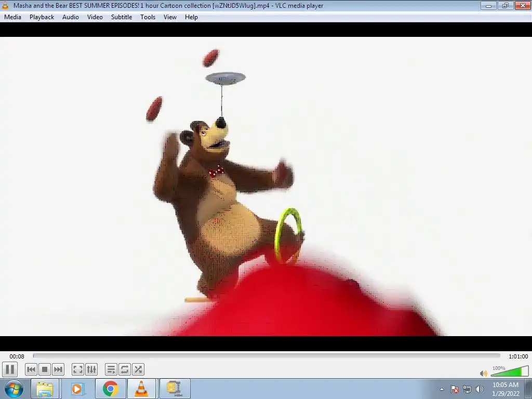This screenshot has height=399, width=532.
Task: Click the video display area
Action: [x=266, y=187]
